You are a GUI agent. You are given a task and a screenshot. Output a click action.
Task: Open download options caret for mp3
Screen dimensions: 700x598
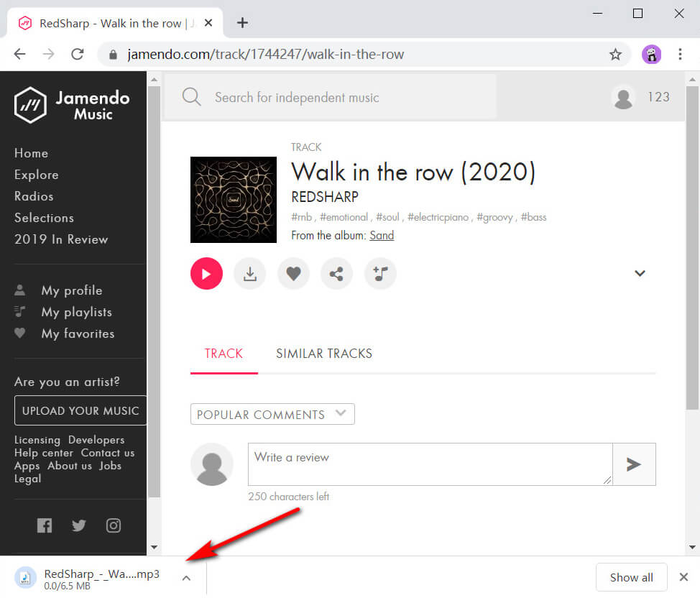[187, 578]
